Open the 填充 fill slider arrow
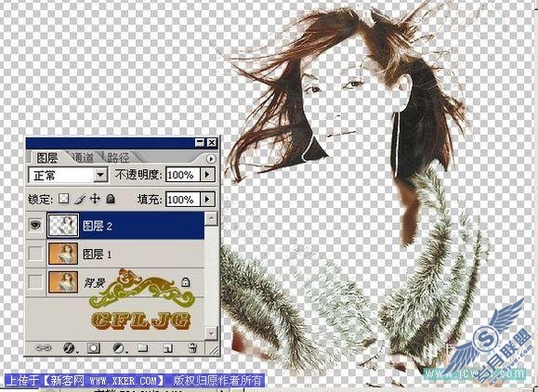The width and height of the screenshot is (538, 392). 207,199
